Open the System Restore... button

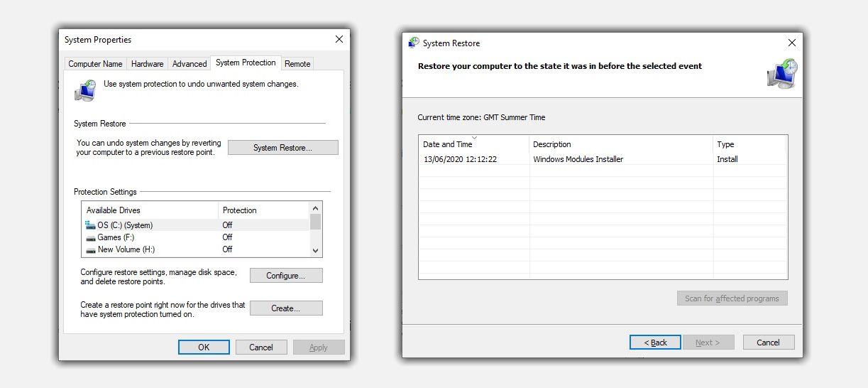(x=283, y=148)
